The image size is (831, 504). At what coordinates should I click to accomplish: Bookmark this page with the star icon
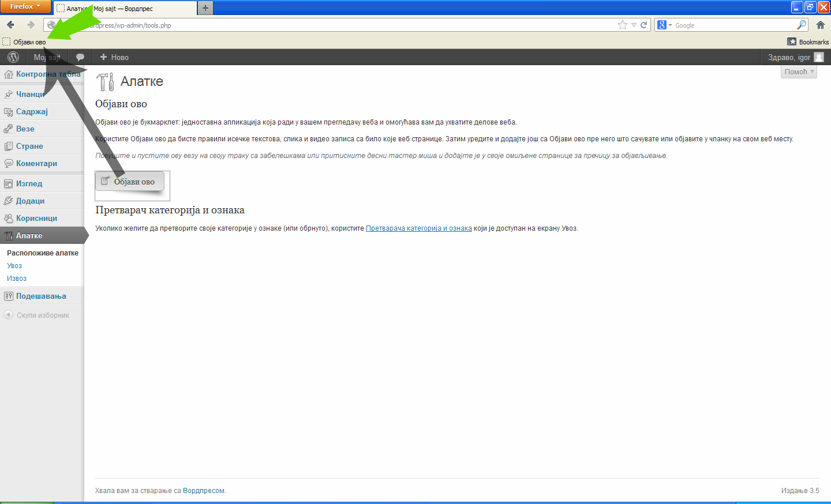coord(623,25)
